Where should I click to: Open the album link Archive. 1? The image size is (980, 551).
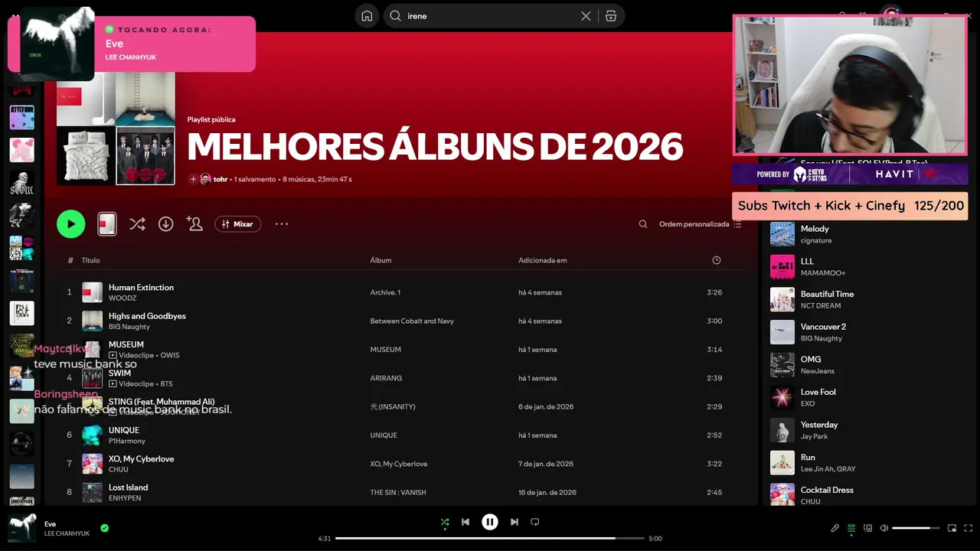(385, 292)
